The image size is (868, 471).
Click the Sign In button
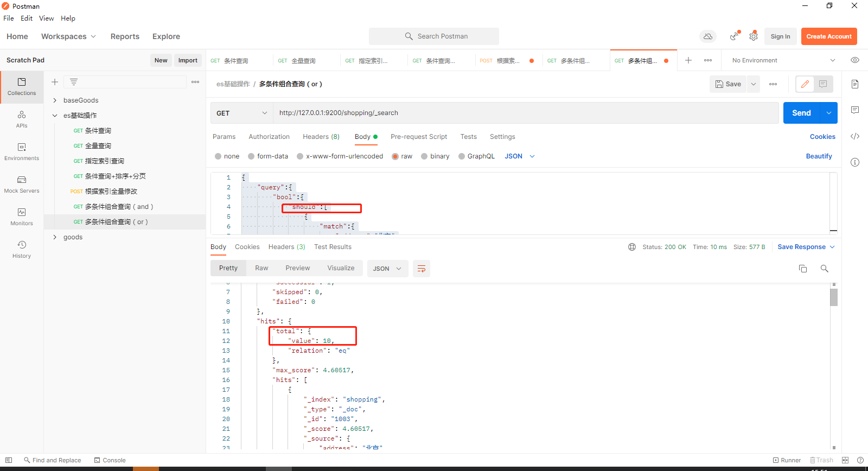(x=780, y=36)
